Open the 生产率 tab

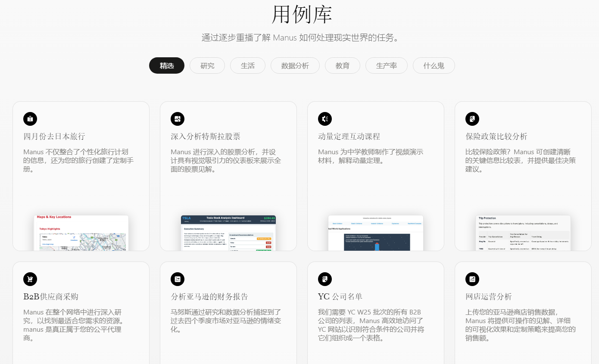(387, 65)
